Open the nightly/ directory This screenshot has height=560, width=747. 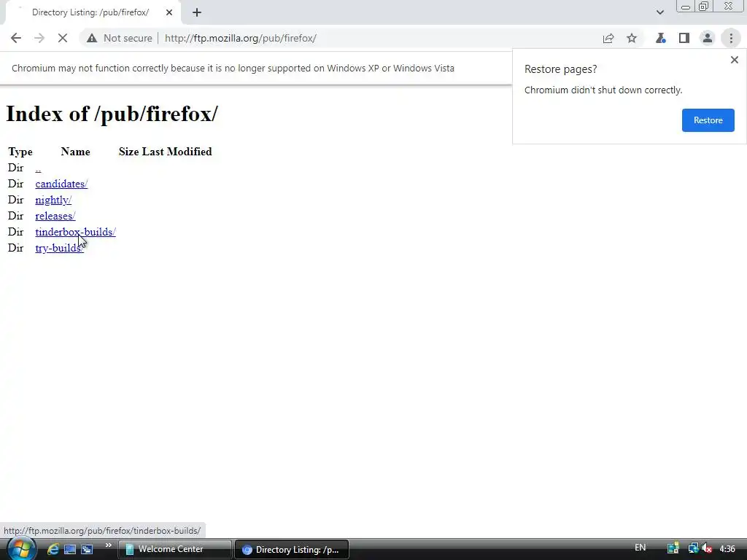coord(53,200)
